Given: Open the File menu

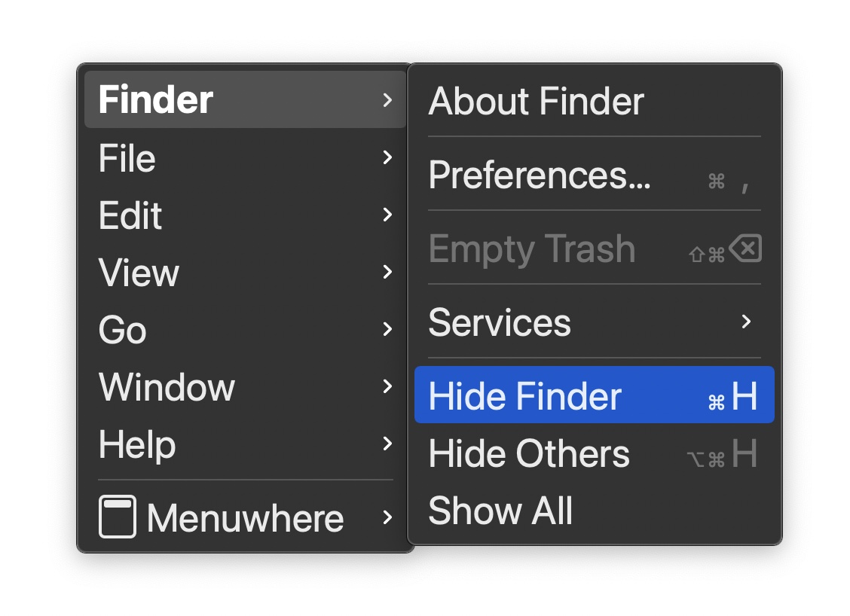Looking at the screenshot, I should click(127, 158).
